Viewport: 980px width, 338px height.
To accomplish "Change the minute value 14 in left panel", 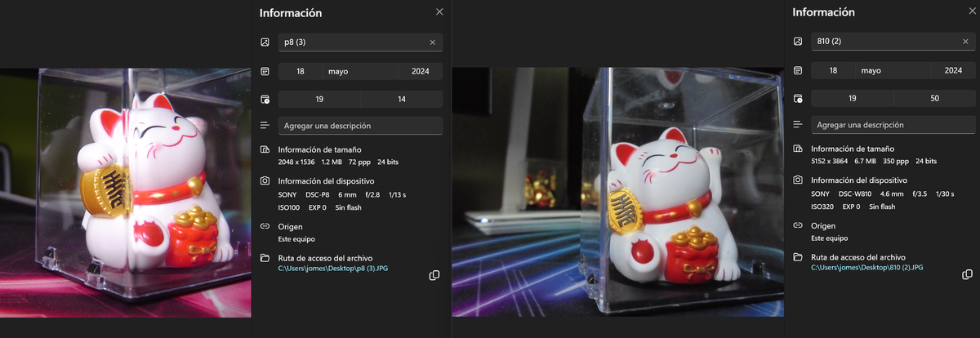I will [402, 99].
